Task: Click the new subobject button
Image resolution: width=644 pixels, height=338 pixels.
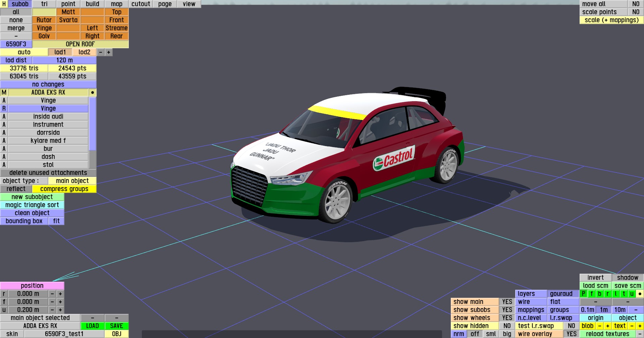Action: [x=32, y=197]
